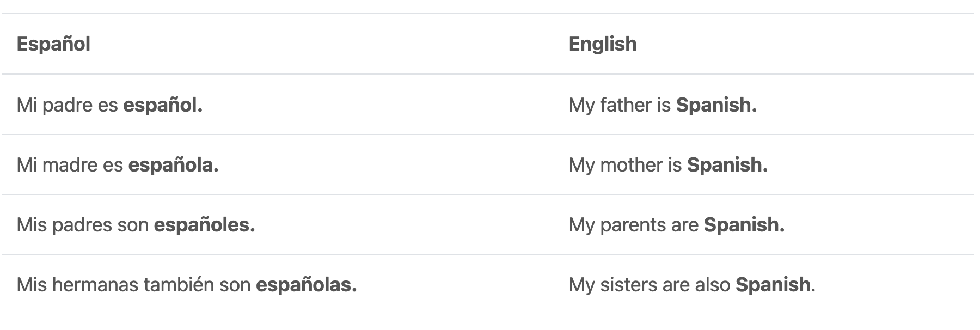Image resolution: width=980 pixels, height=330 pixels.
Task: Click the words "My sisters are also"
Action: click(x=649, y=285)
